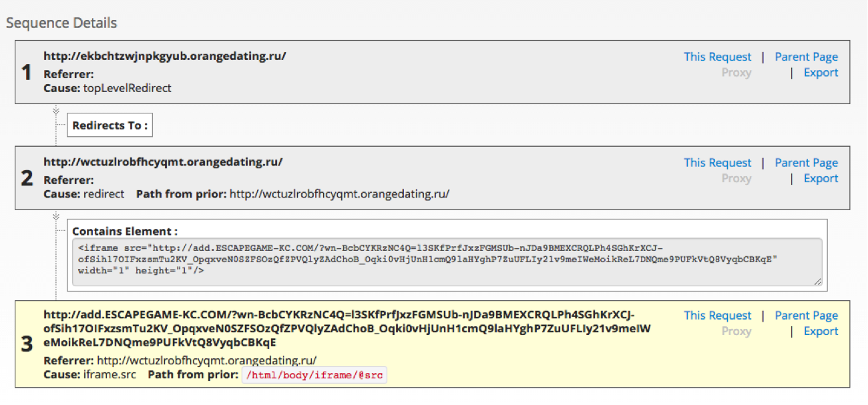
Task: Click the Proxy link in sequence 1
Action: tap(736, 73)
